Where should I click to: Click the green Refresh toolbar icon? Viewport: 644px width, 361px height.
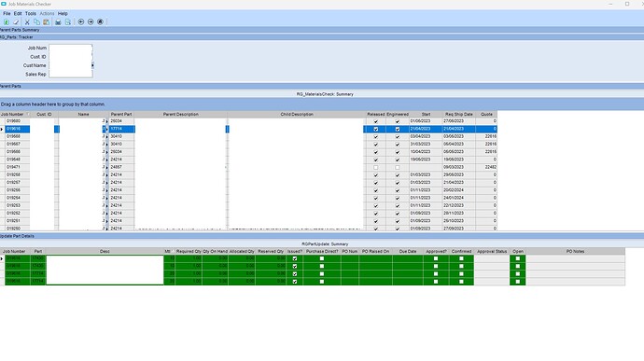click(7, 21)
